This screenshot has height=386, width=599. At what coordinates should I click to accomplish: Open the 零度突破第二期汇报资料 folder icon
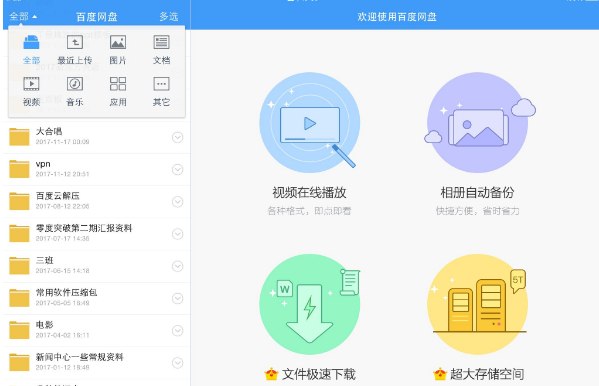click(19, 233)
